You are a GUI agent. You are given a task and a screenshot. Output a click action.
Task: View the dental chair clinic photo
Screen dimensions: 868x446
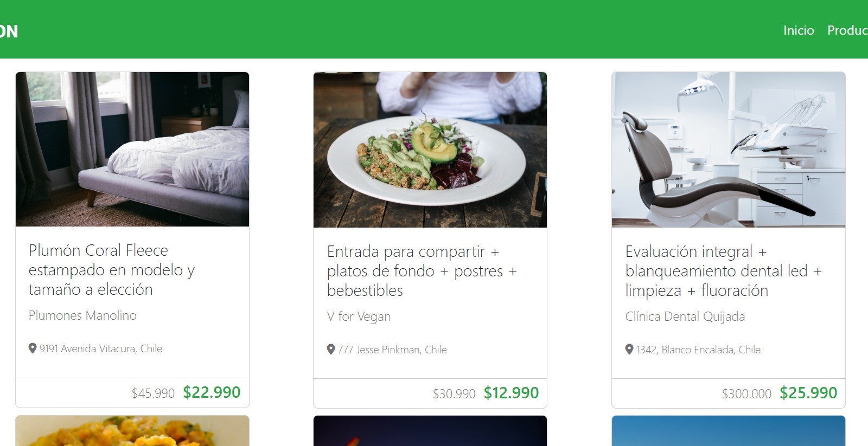point(728,150)
